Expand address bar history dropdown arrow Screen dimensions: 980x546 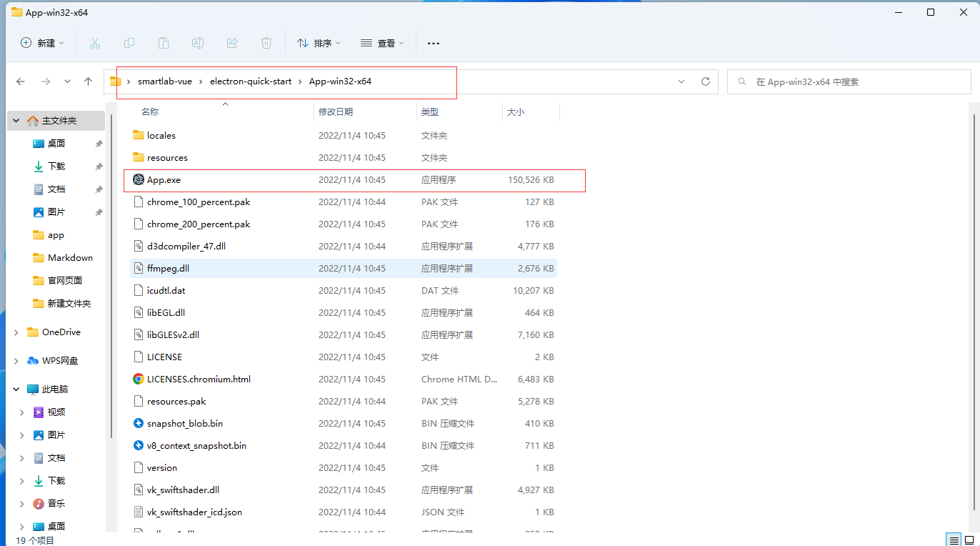tap(681, 81)
